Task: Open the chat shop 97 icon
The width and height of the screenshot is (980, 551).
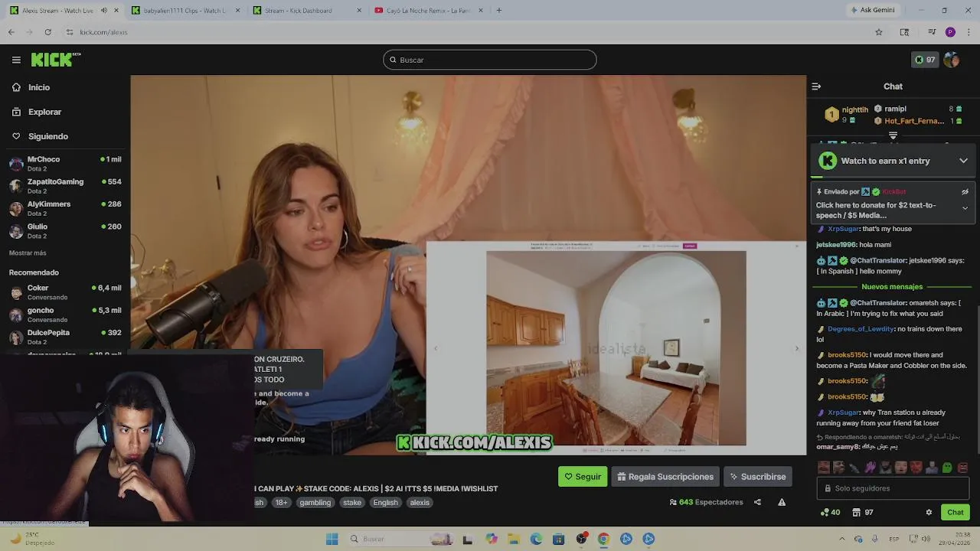Action: point(863,512)
